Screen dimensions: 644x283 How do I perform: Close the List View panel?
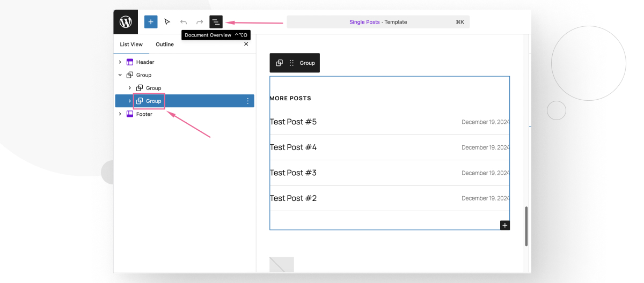click(246, 44)
